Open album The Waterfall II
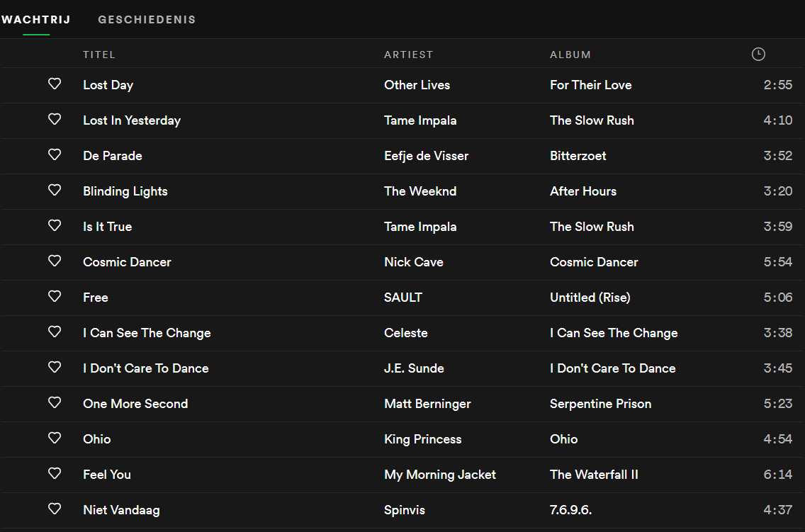Viewport: 805px width, 532px height. click(594, 475)
